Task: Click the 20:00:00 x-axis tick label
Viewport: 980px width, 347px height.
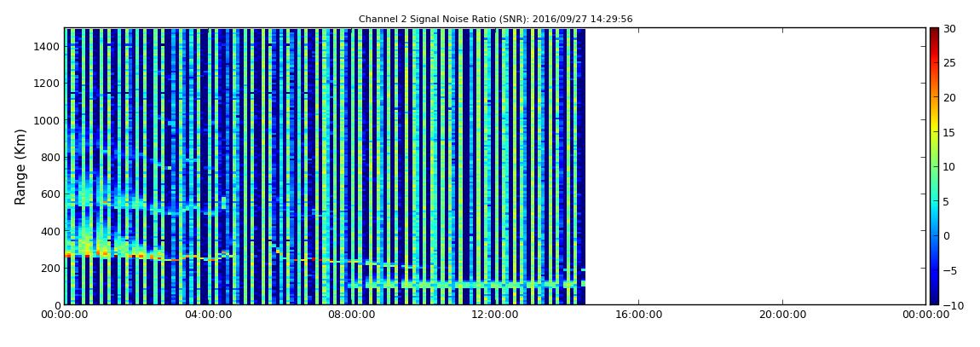Action: pos(783,315)
